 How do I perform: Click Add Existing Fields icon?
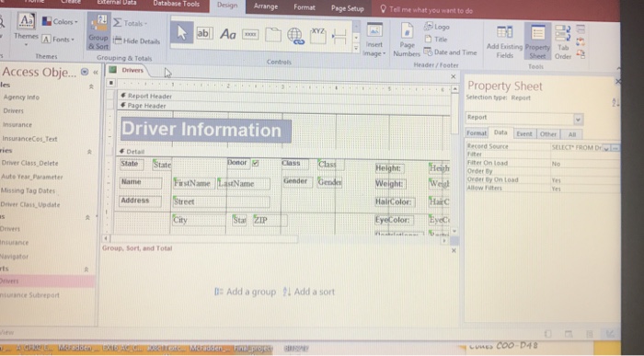(504, 41)
